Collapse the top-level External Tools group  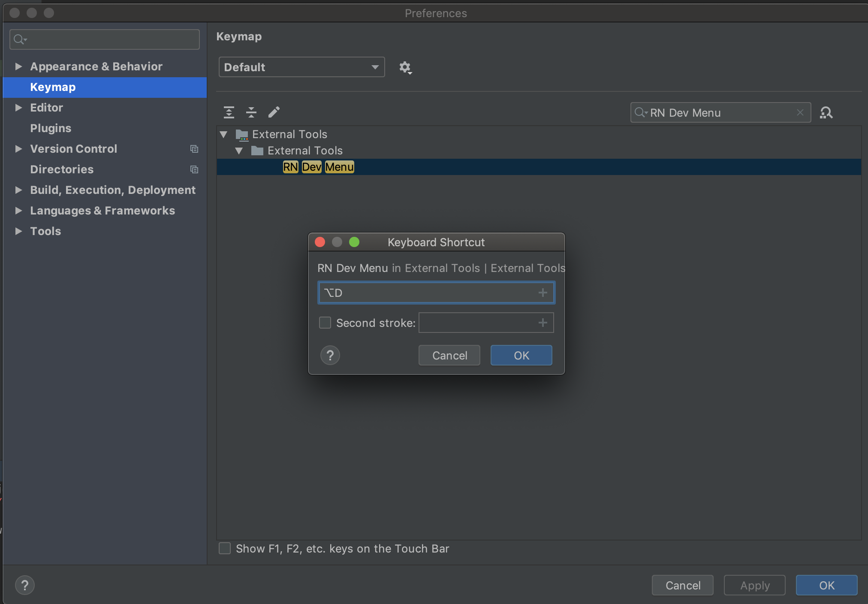coord(223,135)
